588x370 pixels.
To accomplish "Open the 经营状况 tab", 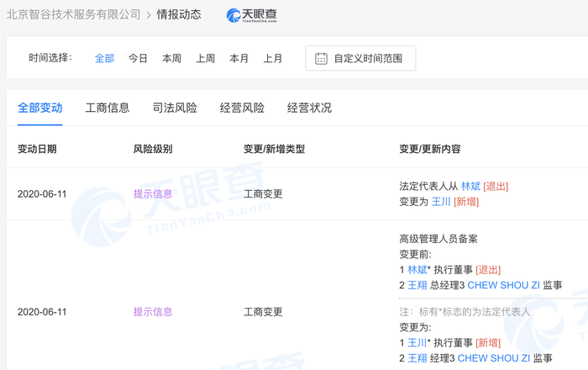I will point(309,108).
